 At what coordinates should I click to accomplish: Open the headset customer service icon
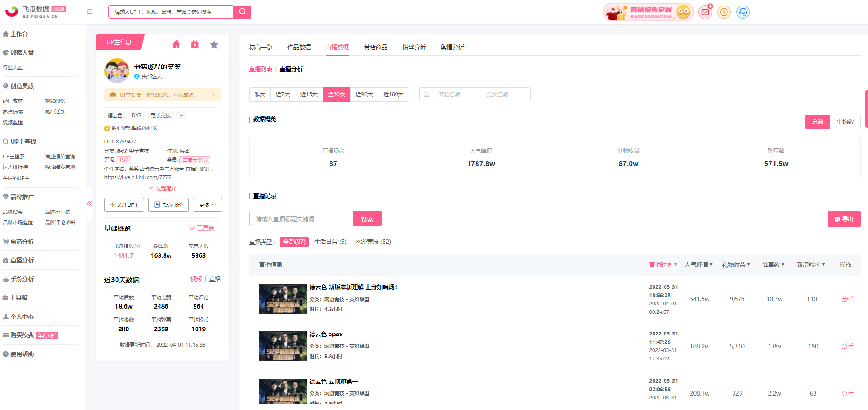click(x=743, y=12)
